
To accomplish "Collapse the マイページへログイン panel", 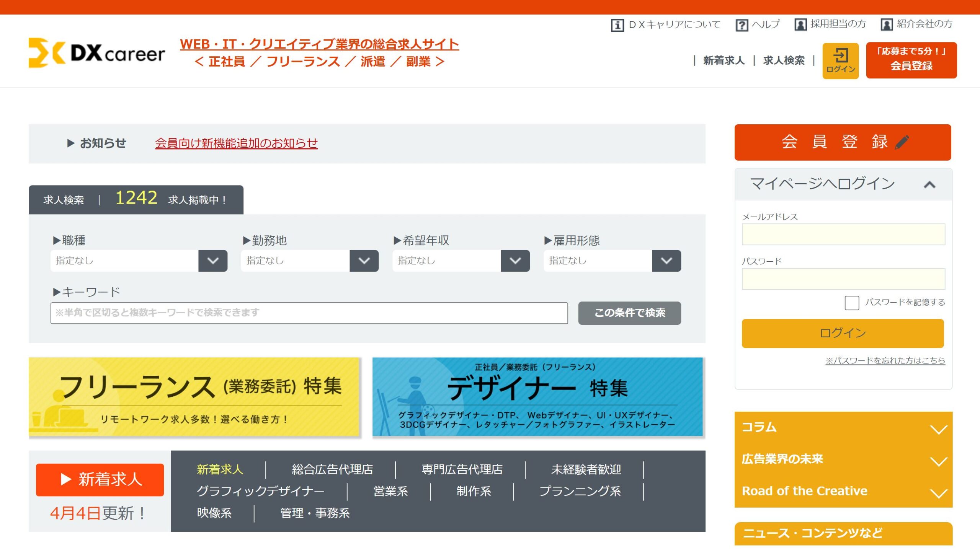I will click(x=929, y=185).
